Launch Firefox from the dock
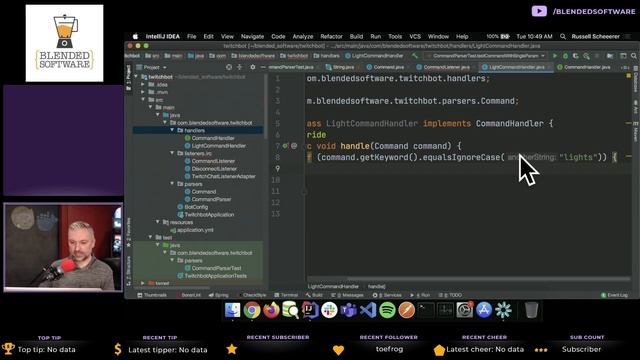 [x=271, y=310]
